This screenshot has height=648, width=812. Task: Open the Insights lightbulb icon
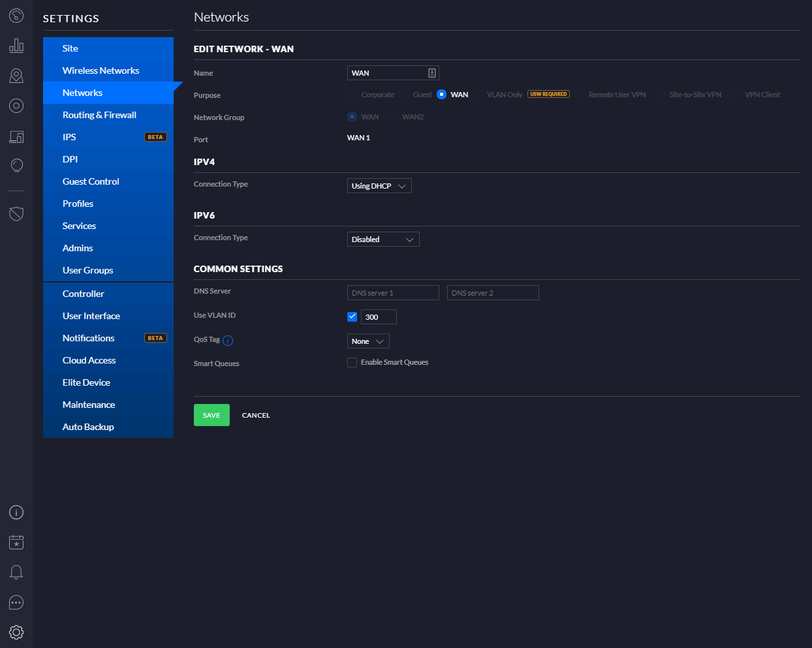click(x=16, y=166)
